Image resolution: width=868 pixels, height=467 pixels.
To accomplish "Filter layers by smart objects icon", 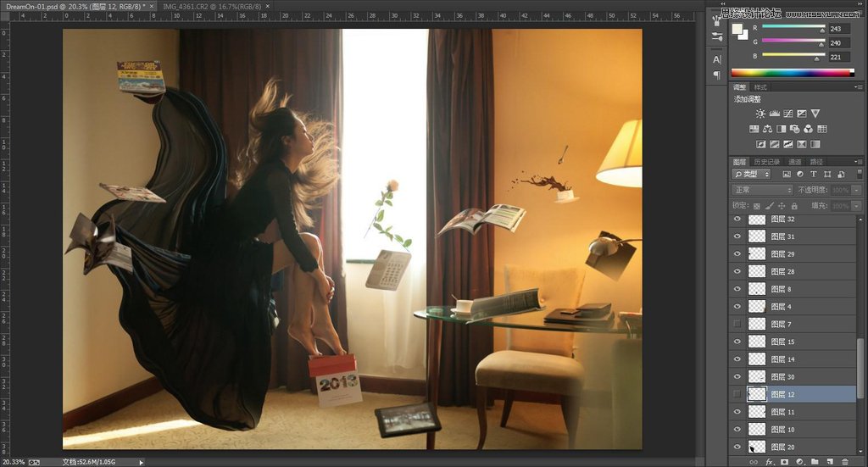I will [x=841, y=175].
